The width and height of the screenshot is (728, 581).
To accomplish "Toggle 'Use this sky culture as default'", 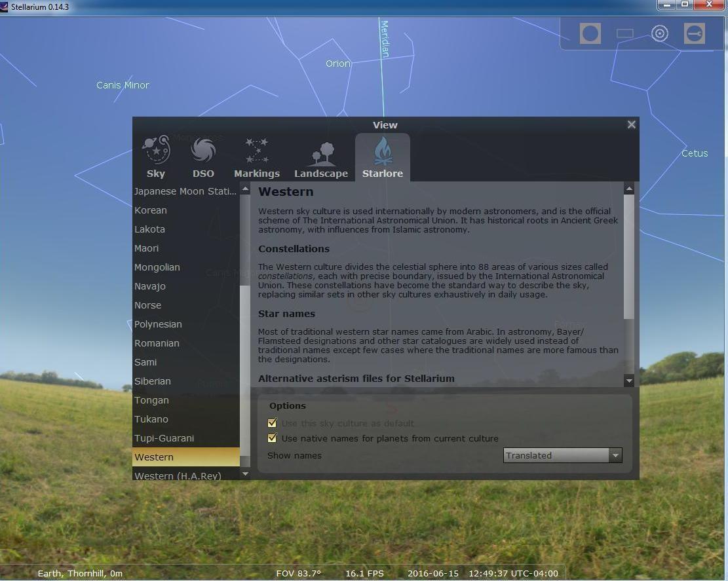I will [273, 423].
